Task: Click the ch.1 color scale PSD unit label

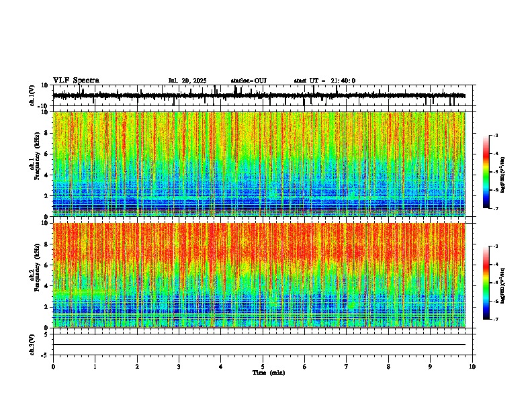Action: click(502, 175)
